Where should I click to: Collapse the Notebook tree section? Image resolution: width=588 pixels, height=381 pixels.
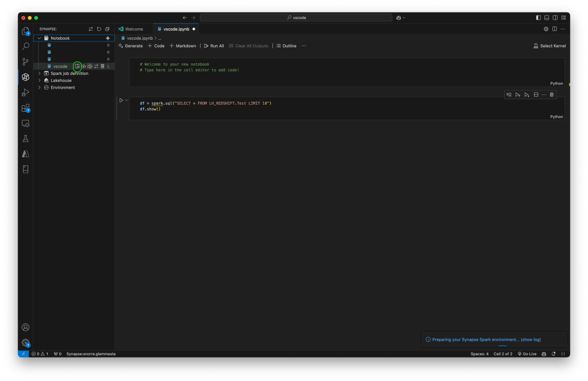(x=39, y=38)
